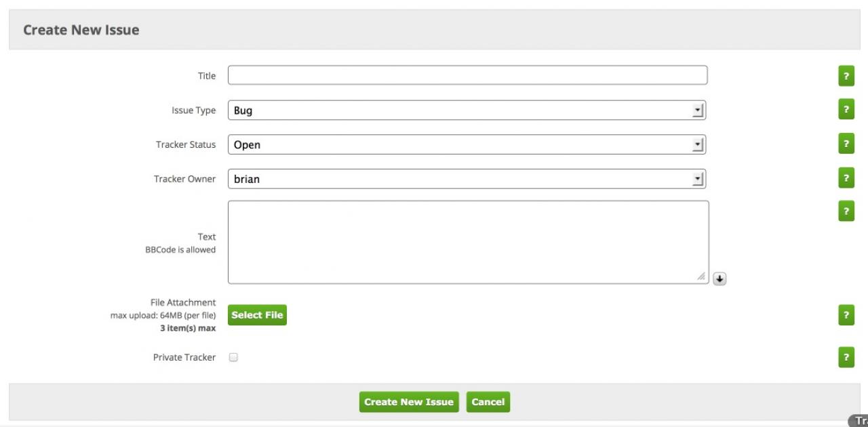Open help for Issue Type
The width and height of the screenshot is (868, 427).
click(846, 109)
